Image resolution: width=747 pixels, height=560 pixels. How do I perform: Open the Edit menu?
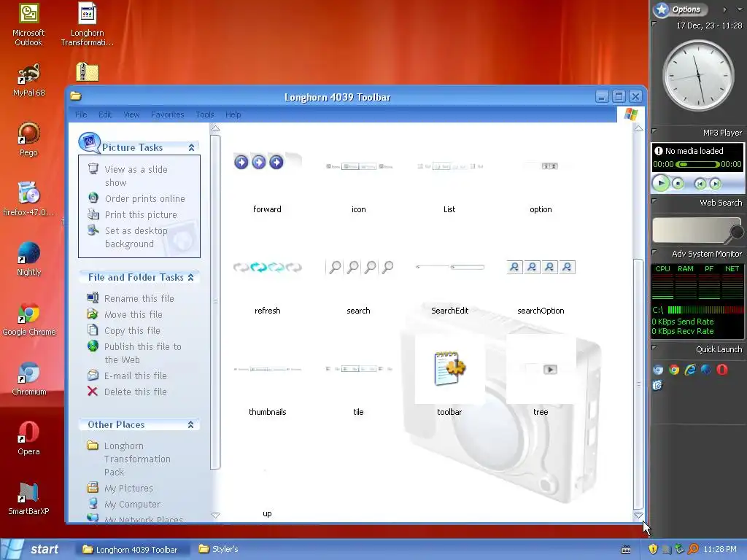pyautogui.click(x=105, y=114)
